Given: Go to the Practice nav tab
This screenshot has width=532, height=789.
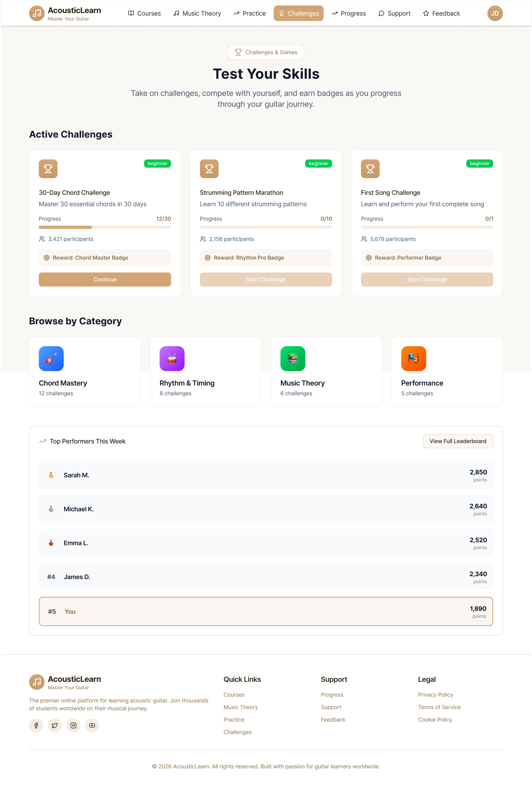Looking at the screenshot, I should pyautogui.click(x=249, y=14).
